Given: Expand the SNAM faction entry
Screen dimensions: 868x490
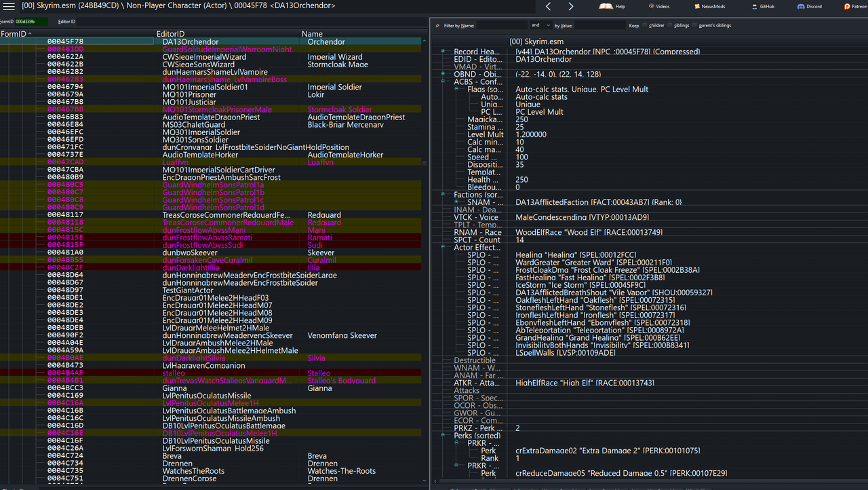Looking at the screenshot, I should click(x=456, y=202).
